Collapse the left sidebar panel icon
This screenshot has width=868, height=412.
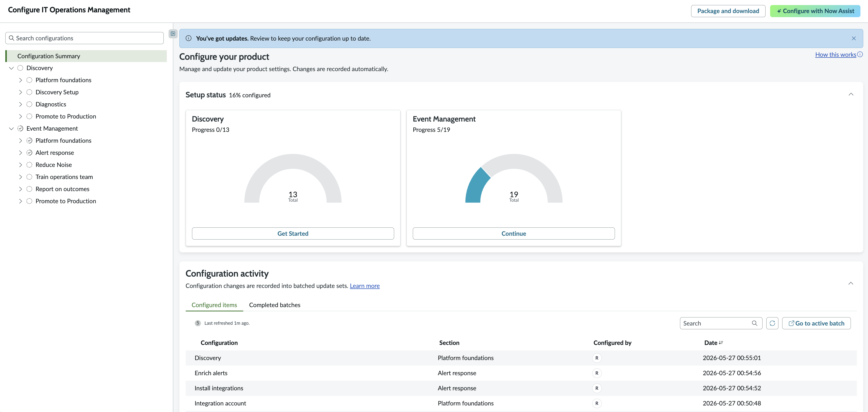tap(173, 34)
